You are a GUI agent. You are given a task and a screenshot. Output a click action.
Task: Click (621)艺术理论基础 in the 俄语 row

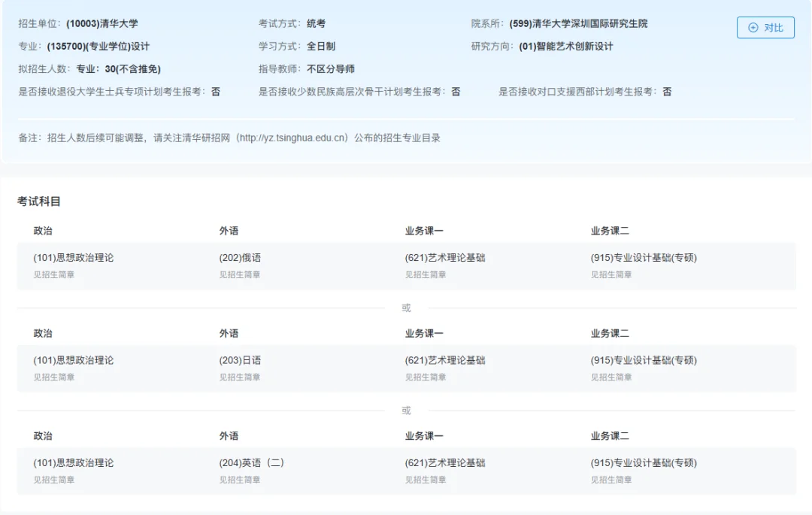[x=445, y=258]
